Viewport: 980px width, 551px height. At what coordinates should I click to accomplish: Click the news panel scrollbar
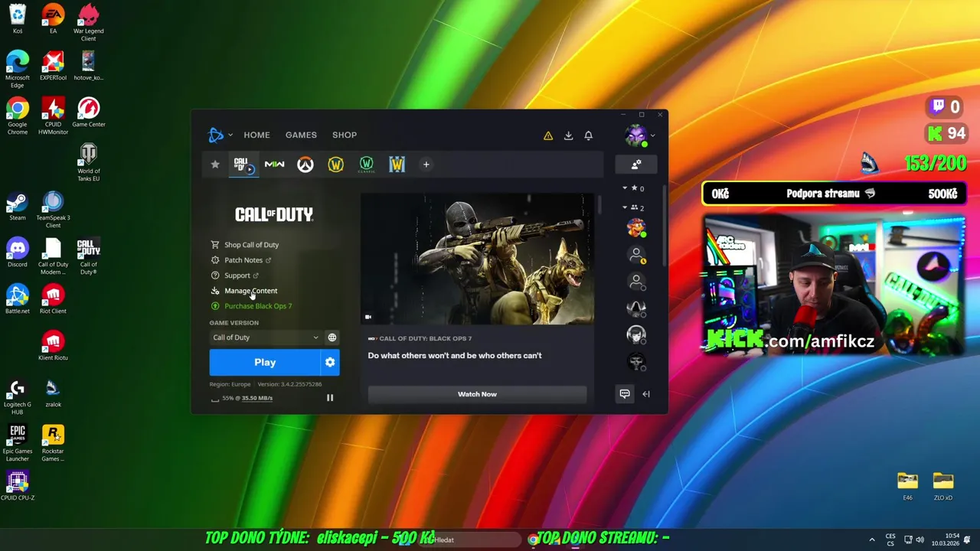(x=599, y=205)
